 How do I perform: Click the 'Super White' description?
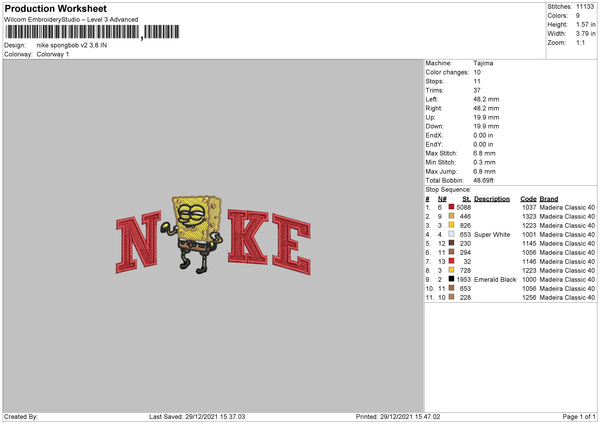492,235
